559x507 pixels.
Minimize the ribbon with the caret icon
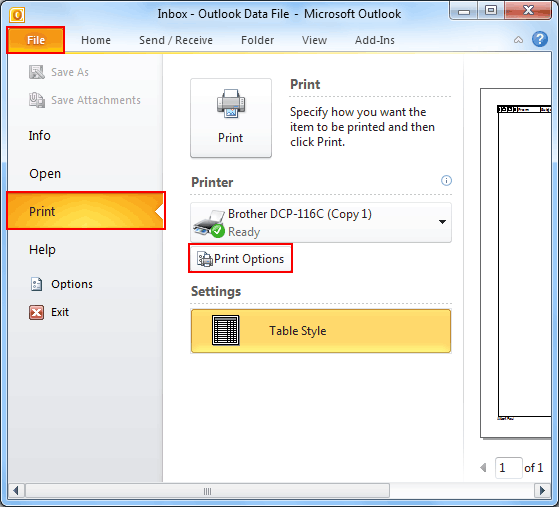pyautogui.click(x=518, y=40)
